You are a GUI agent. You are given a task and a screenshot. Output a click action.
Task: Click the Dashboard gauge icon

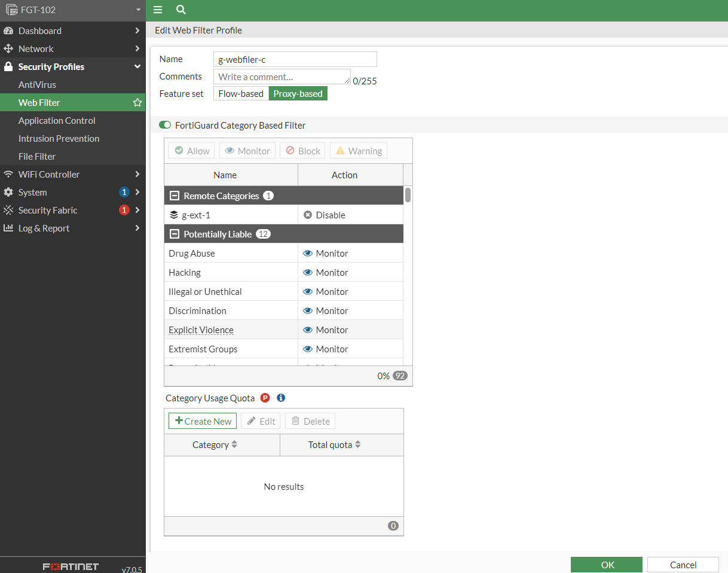pyautogui.click(x=8, y=31)
